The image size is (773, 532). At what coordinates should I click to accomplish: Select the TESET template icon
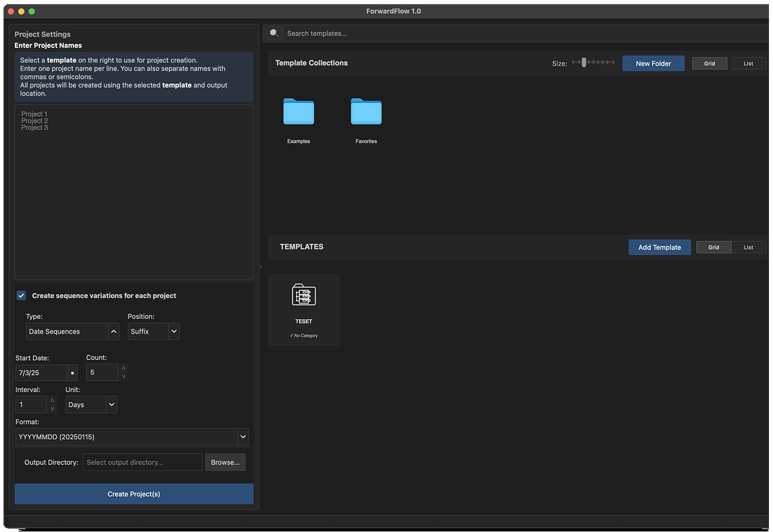point(304,295)
